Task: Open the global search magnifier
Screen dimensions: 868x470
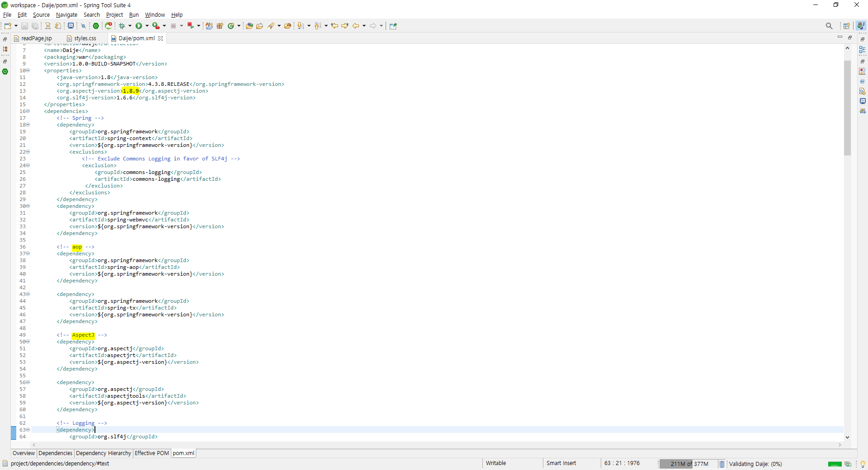Action: (x=829, y=26)
